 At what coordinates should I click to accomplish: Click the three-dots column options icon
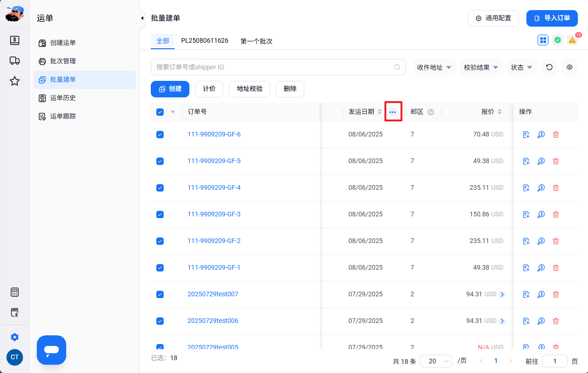coord(393,112)
